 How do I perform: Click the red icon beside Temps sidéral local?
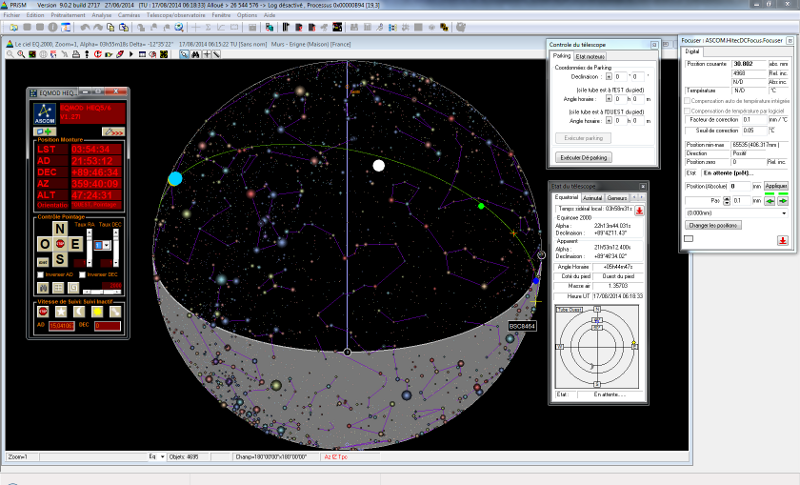640,211
